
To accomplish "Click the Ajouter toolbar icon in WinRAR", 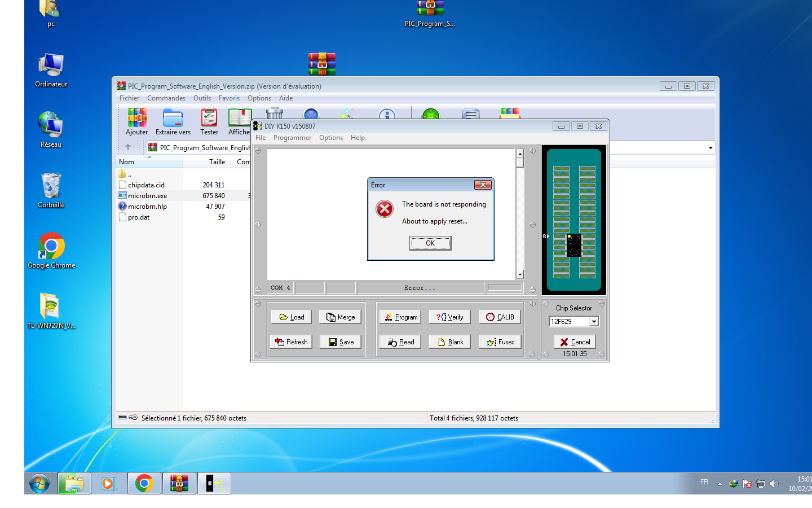I will point(136,122).
